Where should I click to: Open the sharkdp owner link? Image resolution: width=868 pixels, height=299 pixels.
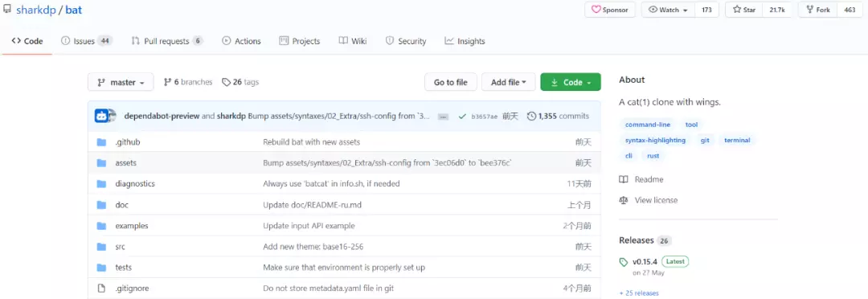point(36,10)
